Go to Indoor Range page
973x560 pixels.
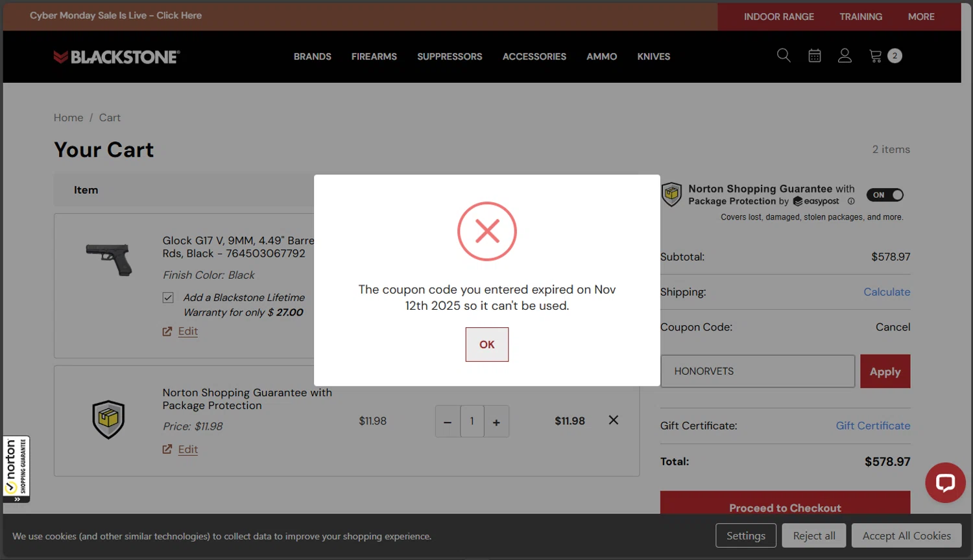click(779, 17)
